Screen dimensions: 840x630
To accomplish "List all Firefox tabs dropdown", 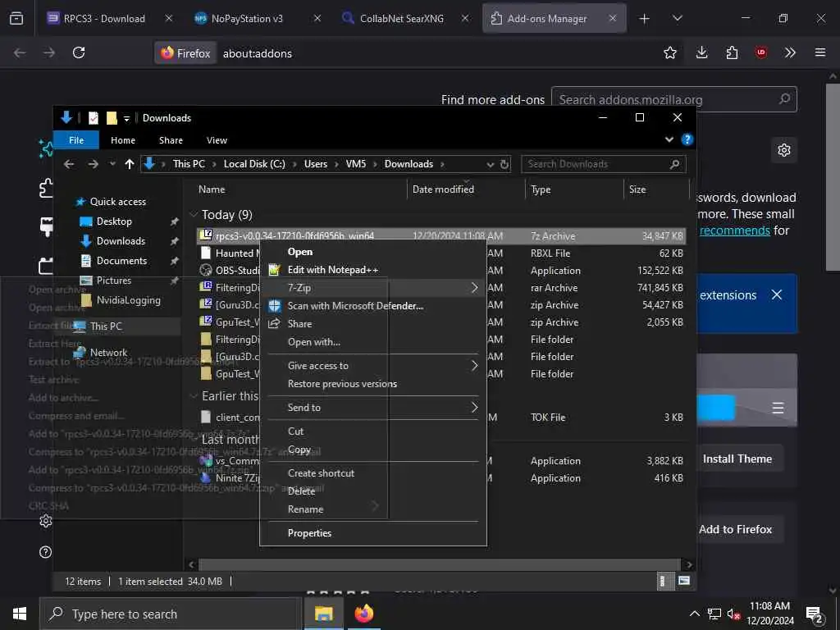I will pyautogui.click(x=677, y=19).
